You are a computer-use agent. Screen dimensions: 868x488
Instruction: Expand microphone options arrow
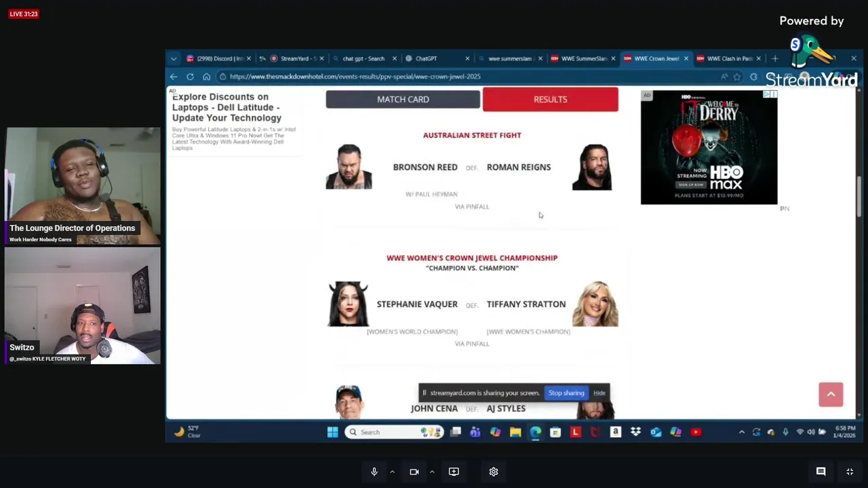pyautogui.click(x=392, y=472)
